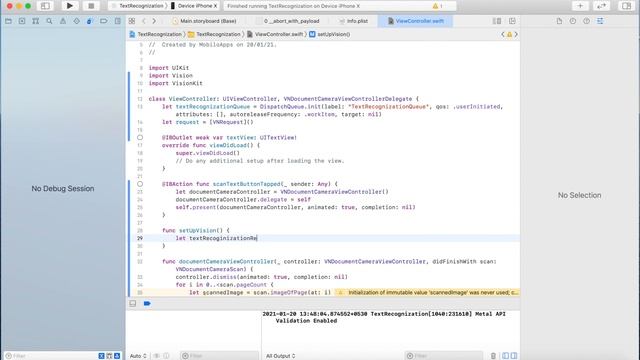640x360 pixels.
Task: Open the Report navigator icon
Action: [118, 21]
